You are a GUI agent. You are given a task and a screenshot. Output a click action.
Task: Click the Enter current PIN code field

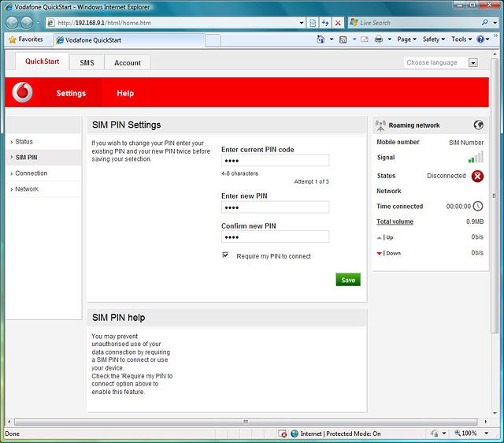pyautogui.click(x=275, y=161)
